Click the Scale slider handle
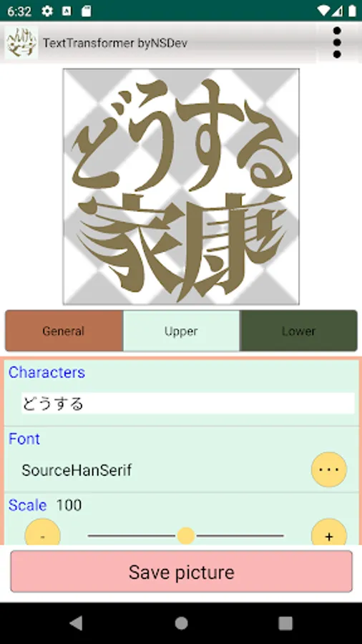 (x=186, y=536)
